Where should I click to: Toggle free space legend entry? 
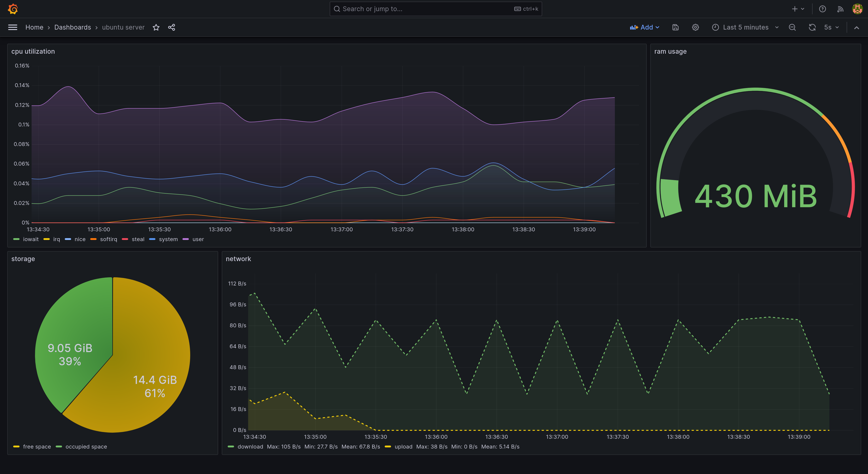coord(37,447)
